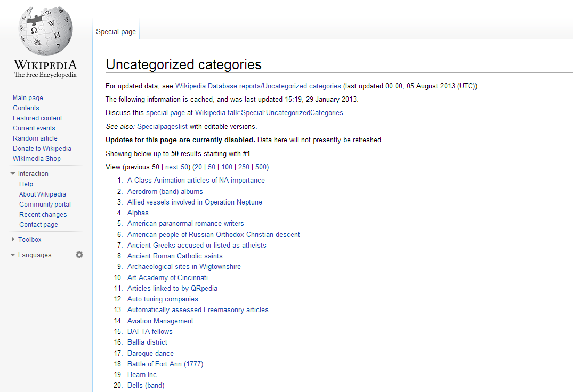Viewport: 573px width, 392px height.
Task: Load a Random article
Action: click(35, 138)
